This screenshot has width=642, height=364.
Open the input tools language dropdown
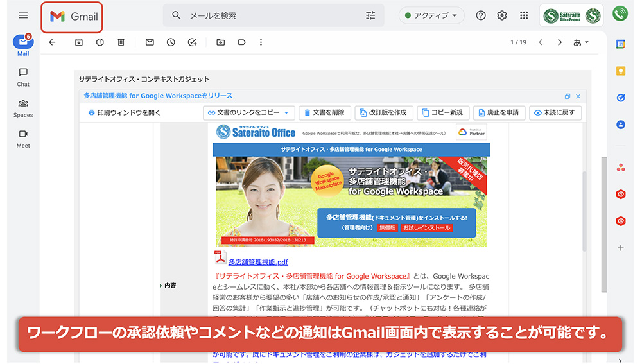coord(581,42)
